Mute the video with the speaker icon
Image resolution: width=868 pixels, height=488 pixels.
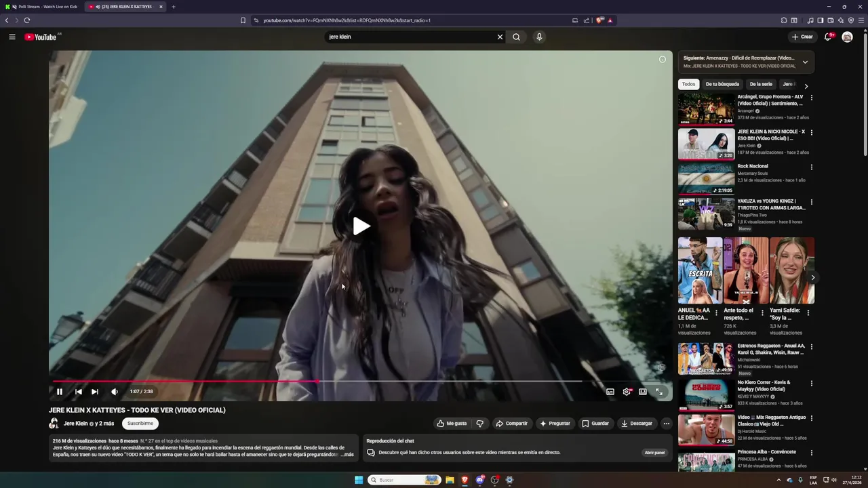pos(115,392)
